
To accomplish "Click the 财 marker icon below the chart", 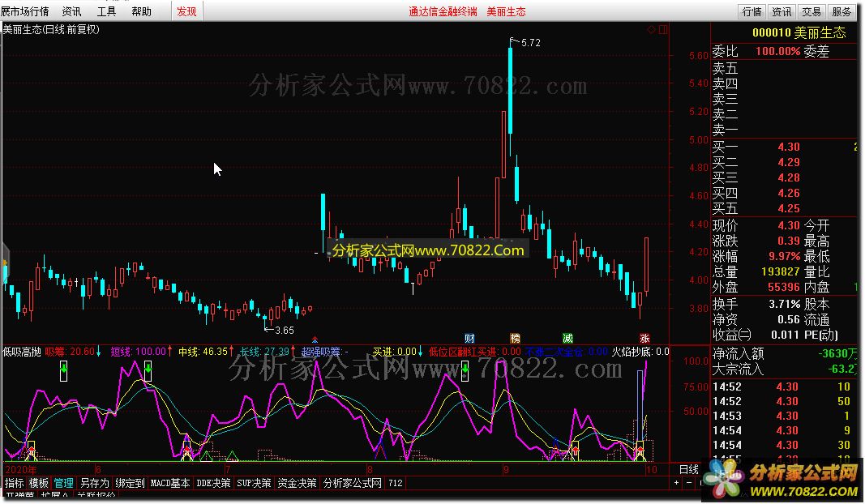I will tap(469, 339).
